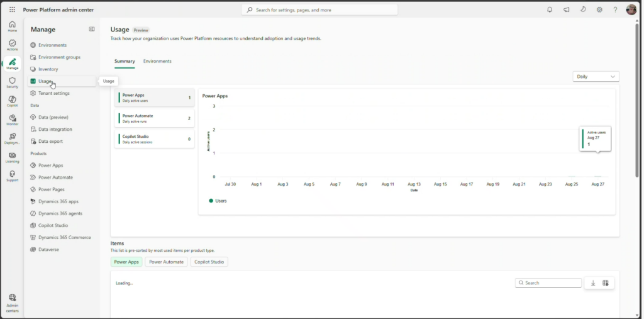Click the items Search field
The height and width of the screenshot is (319, 644).
tap(548, 283)
